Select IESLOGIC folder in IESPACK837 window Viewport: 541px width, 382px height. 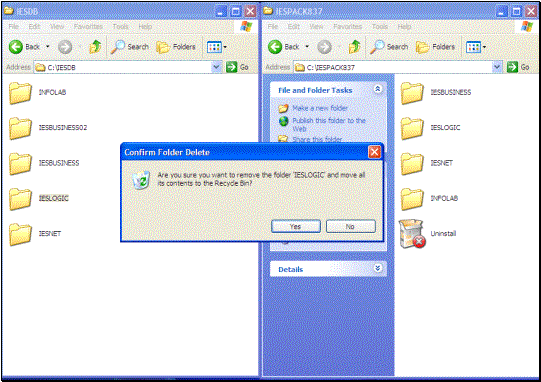coord(430,128)
